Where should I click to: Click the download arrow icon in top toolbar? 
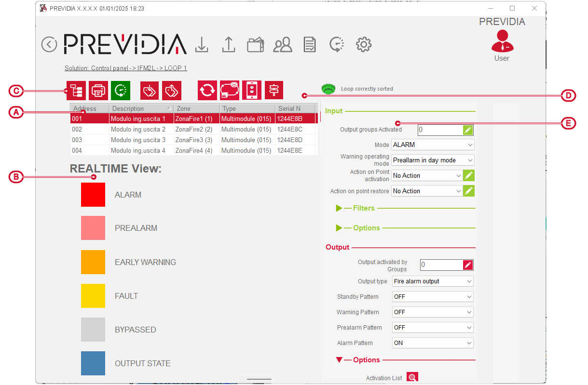202,44
